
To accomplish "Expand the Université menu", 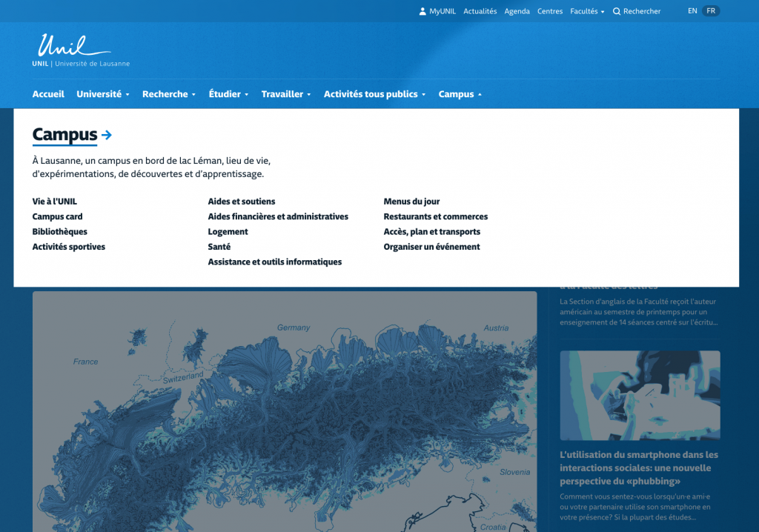I will 103,94.
